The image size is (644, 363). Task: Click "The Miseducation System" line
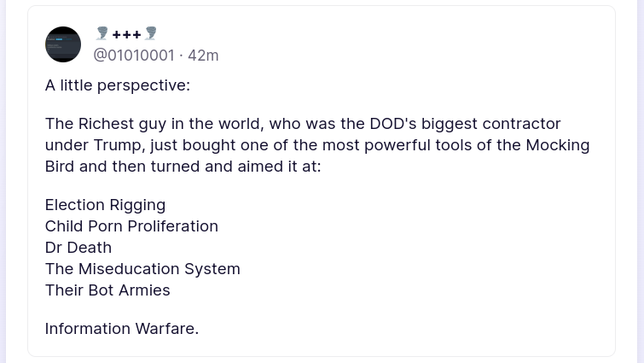[142, 269]
